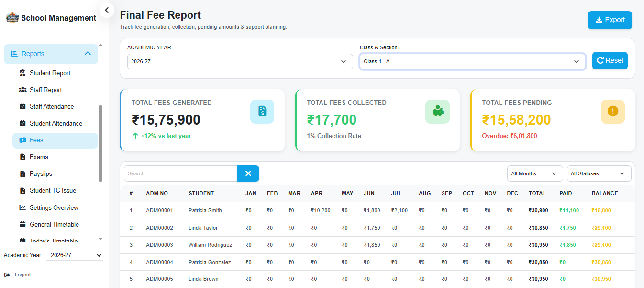Click the PAID column header
The height and width of the screenshot is (288, 644).
pos(566,193)
